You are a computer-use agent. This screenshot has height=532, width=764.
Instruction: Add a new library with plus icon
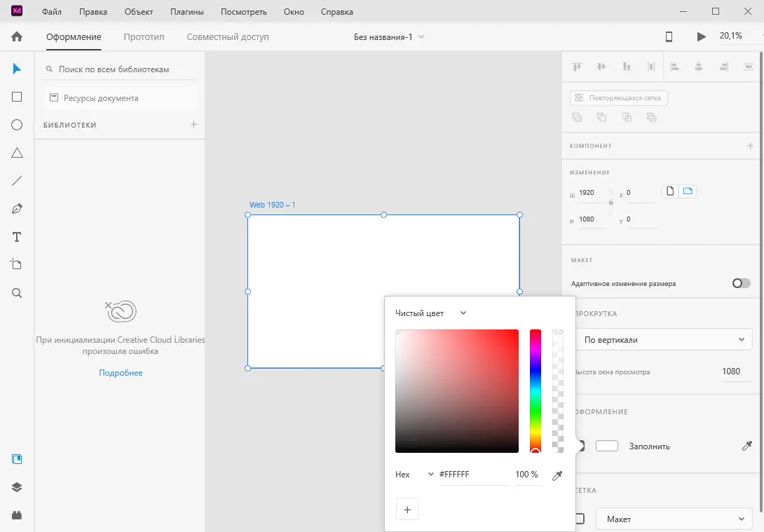(193, 124)
